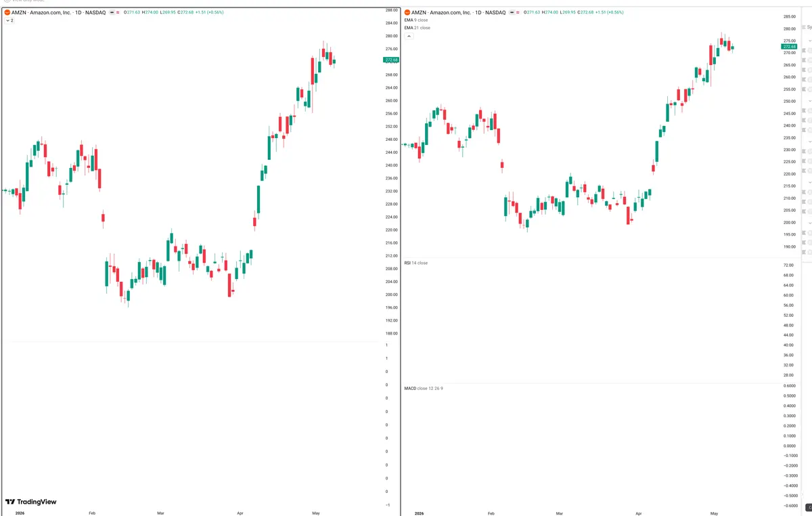Click the Amazon logo icon in left chart header
812x516 pixels.
pos(7,12)
